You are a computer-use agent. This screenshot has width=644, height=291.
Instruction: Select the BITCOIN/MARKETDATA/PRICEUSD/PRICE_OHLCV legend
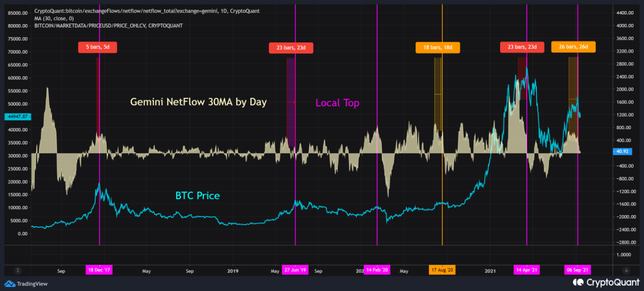[x=108, y=25]
